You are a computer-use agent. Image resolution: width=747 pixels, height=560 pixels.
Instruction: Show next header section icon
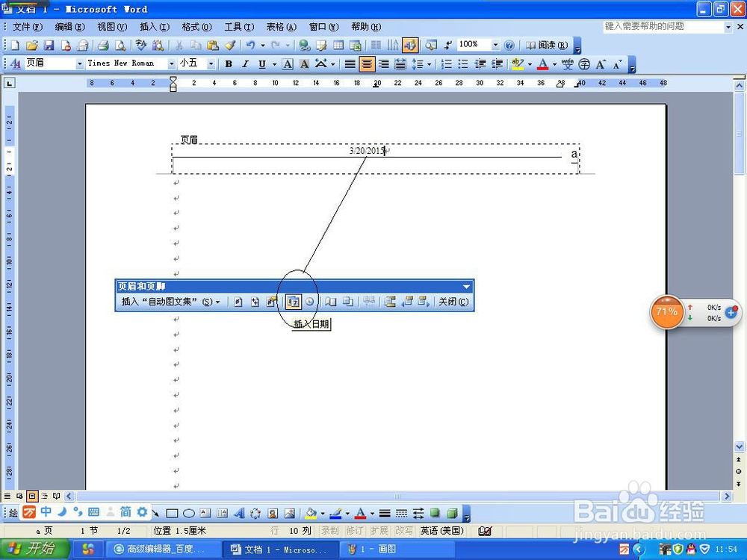click(424, 302)
